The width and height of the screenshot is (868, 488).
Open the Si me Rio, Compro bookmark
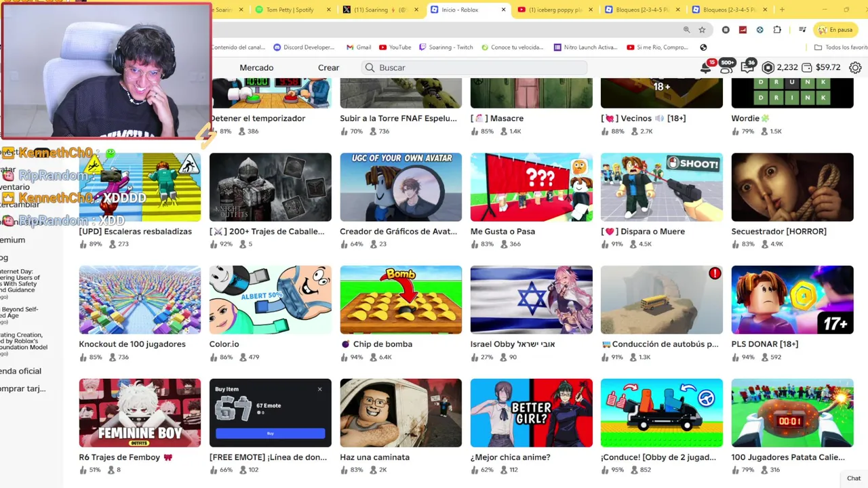coord(658,47)
